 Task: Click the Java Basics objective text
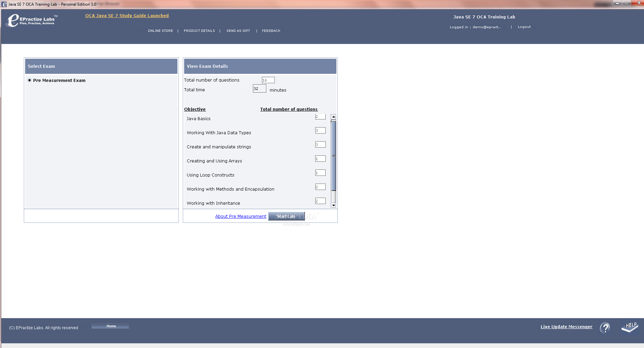click(x=199, y=119)
